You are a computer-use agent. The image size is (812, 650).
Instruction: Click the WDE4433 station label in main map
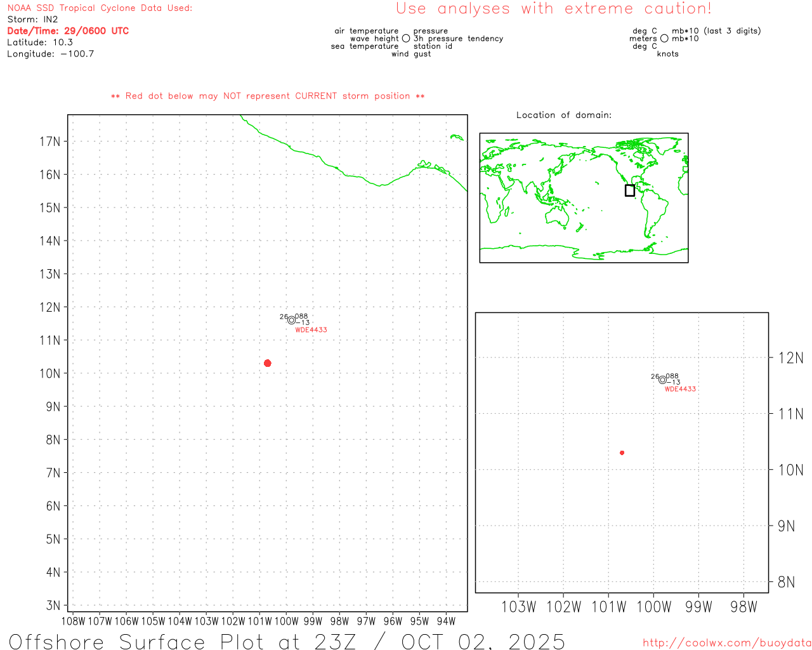(311, 330)
